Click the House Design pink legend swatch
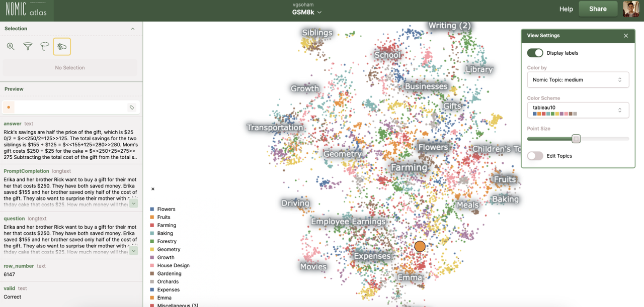Viewport: 644px width, 307px height. point(152,265)
